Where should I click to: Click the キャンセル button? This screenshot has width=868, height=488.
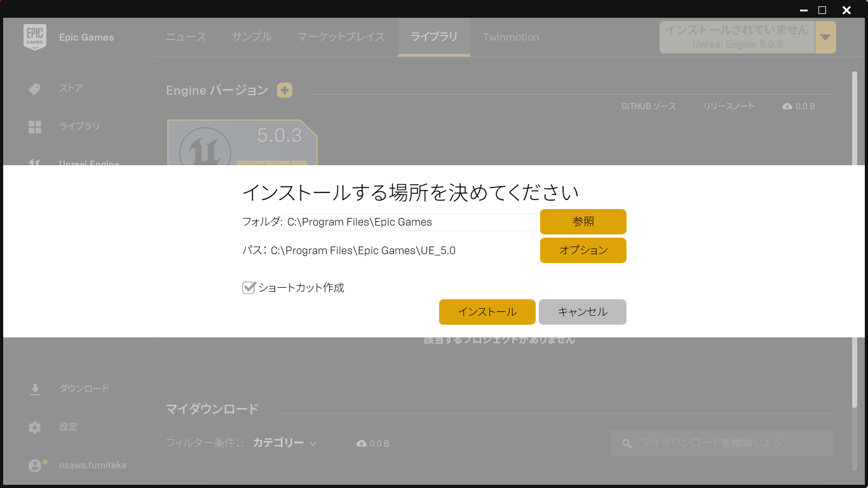[x=583, y=312]
